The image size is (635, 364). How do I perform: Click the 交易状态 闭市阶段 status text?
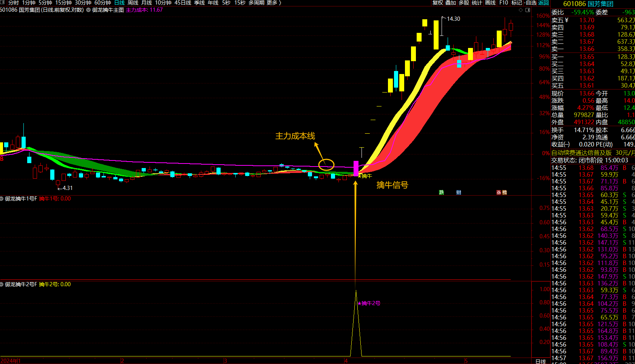coord(589,160)
